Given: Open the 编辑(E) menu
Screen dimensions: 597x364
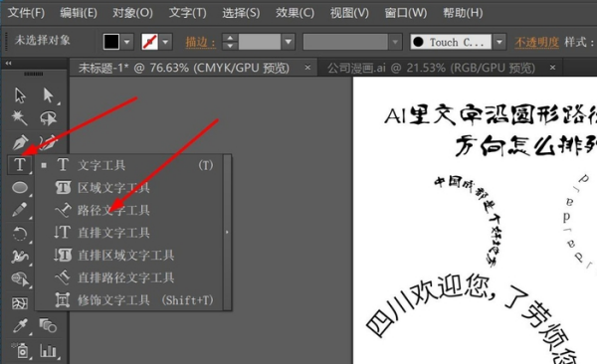Looking at the screenshot, I should 79,13.
